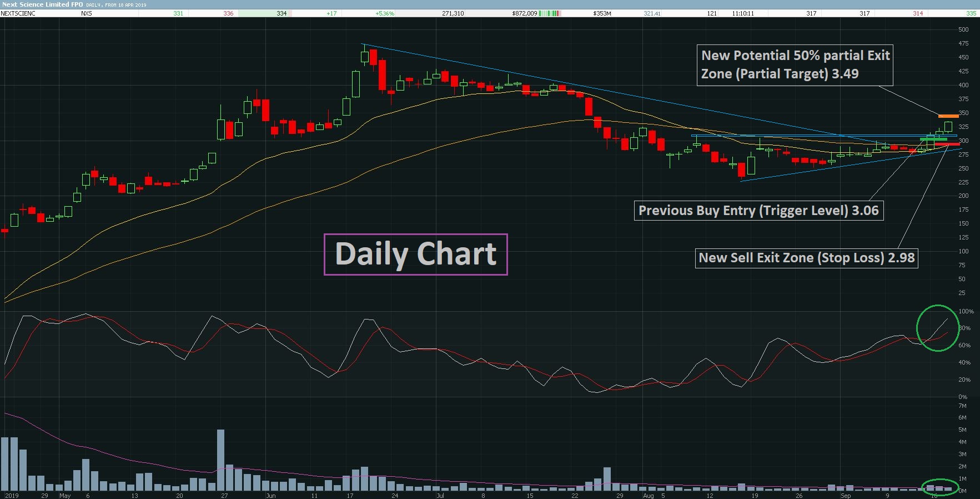The height and width of the screenshot is (499, 980).
Task: Click the red 314 value in quote row
Action: coord(918,13)
